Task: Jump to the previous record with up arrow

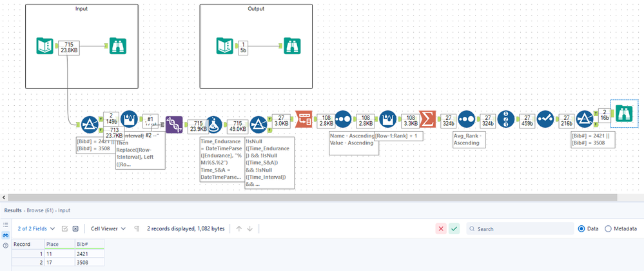Action: pos(239,228)
